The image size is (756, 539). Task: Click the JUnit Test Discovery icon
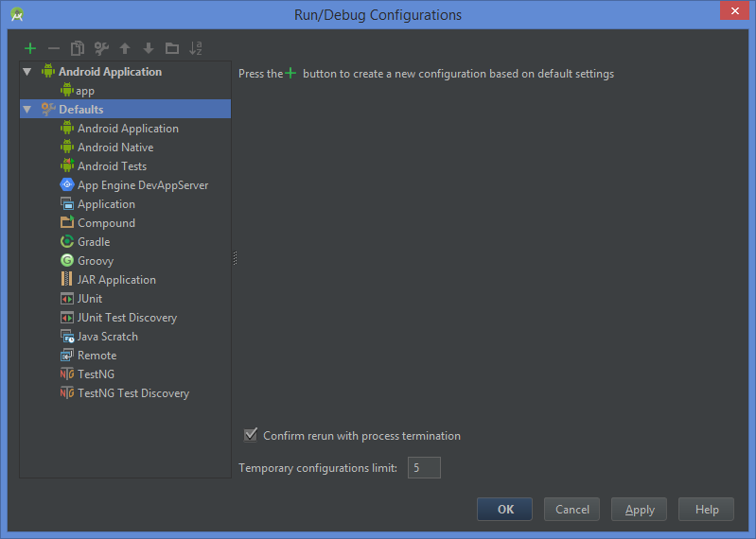tap(67, 318)
